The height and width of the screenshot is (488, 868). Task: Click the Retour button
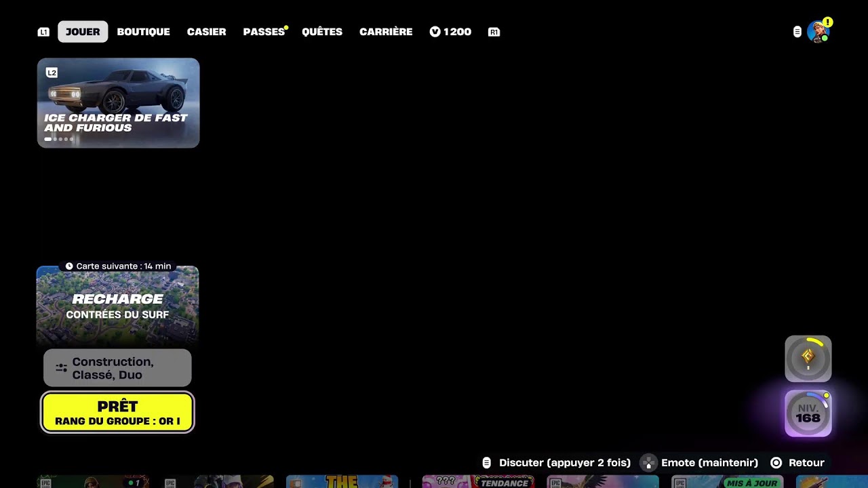pyautogui.click(x=797, y=463)
